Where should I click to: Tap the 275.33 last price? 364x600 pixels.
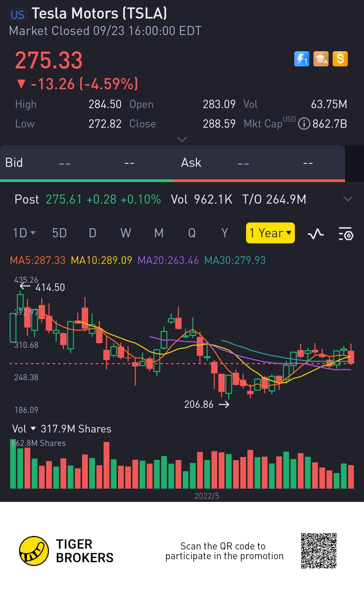[49, 61]
